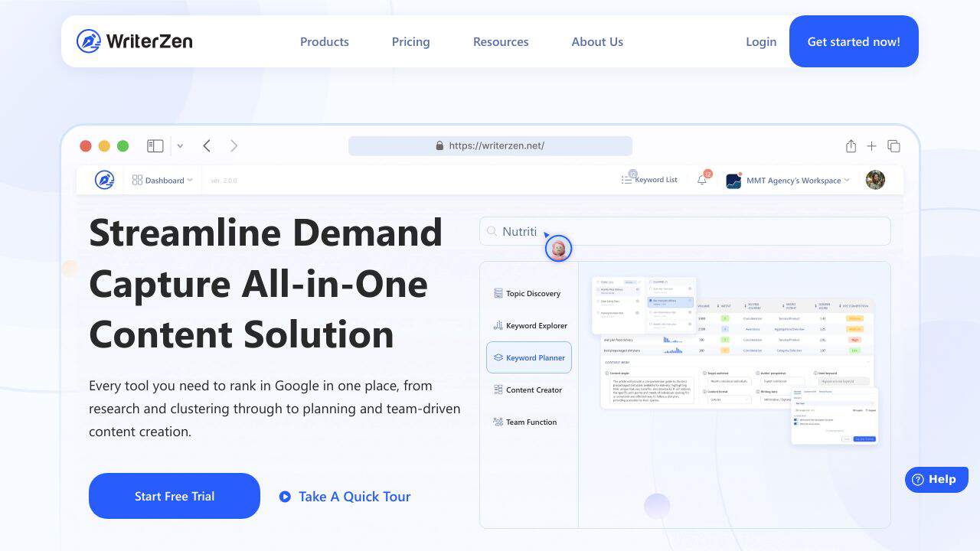Click the diet plan food delivery keyword row

pyautogui.click(x=737, y=340)
